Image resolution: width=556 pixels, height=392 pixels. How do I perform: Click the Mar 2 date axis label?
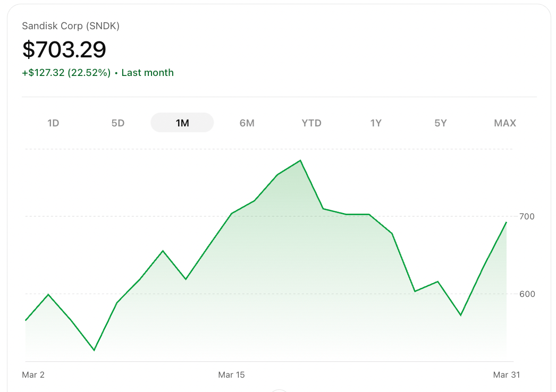tap(33, 375)
